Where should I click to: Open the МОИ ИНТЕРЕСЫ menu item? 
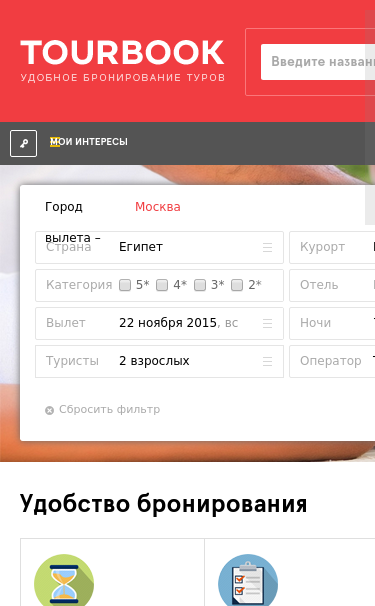89,142
